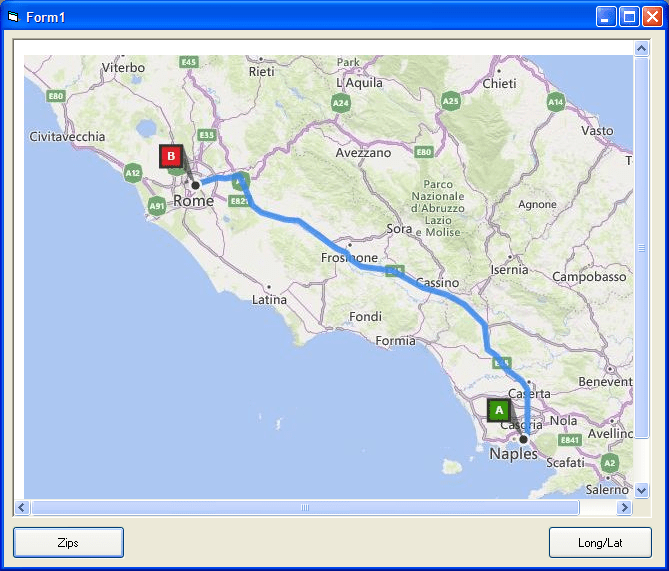Click the Latina town label
The width and height of the screenshot is (669, 571).
click(x=269, y=300)
